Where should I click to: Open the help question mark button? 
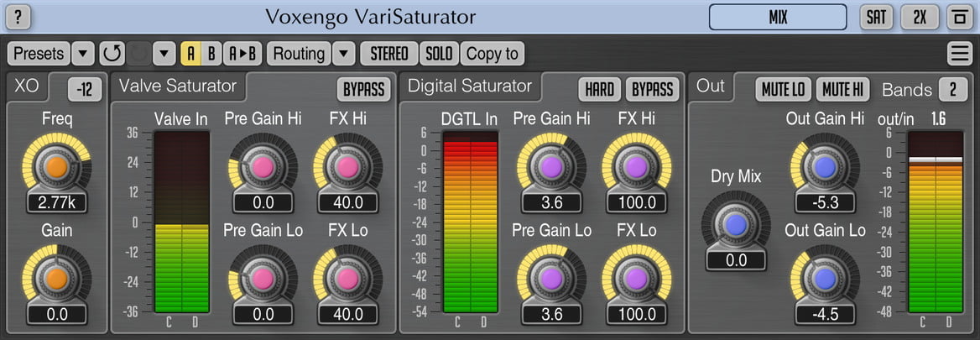(20, 17)
